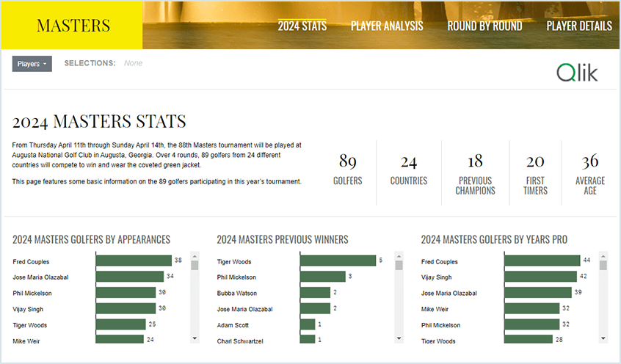Click the 89 Golfers KPI
Screen dimensions: 621x364
(x=348, y=169)
